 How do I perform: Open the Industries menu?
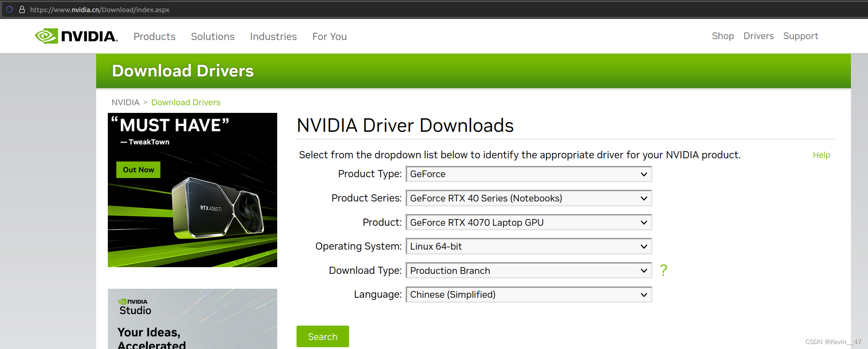coord(273,36)
